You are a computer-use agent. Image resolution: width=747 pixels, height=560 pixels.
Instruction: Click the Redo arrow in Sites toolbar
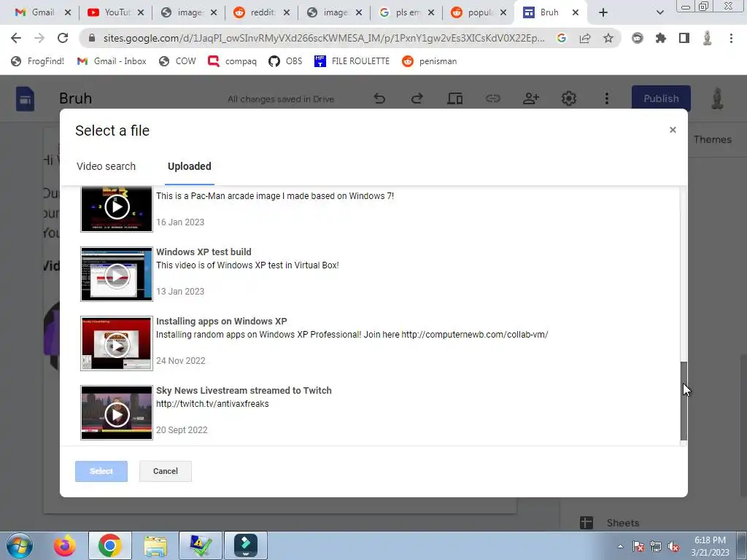417,98
